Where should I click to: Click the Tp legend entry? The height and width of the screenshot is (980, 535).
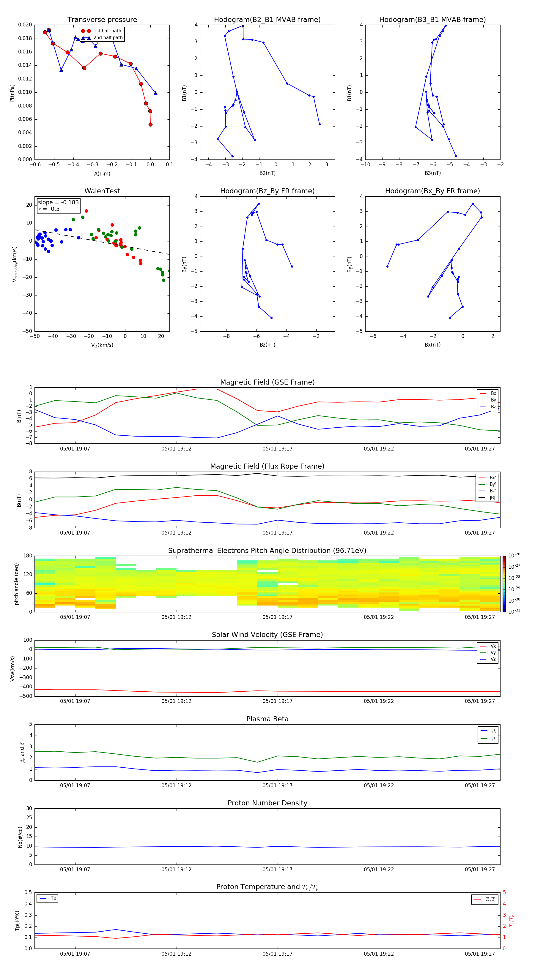(48, 899)
